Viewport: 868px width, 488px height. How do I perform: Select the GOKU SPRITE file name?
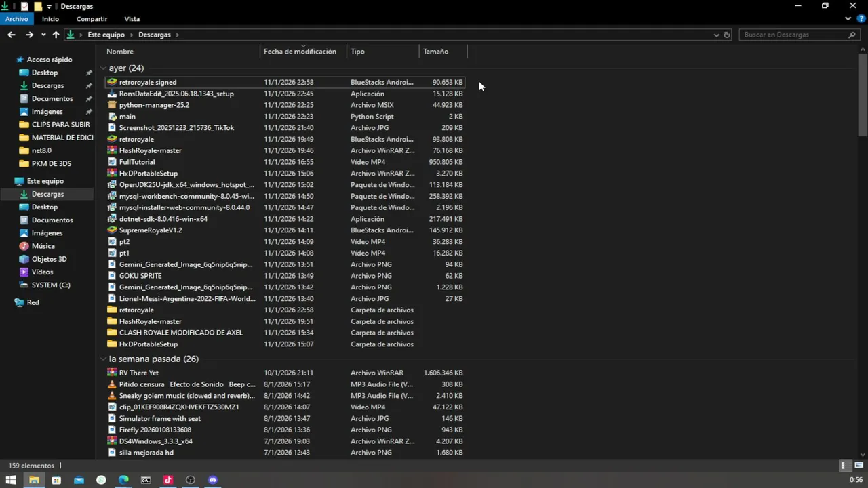140,276
